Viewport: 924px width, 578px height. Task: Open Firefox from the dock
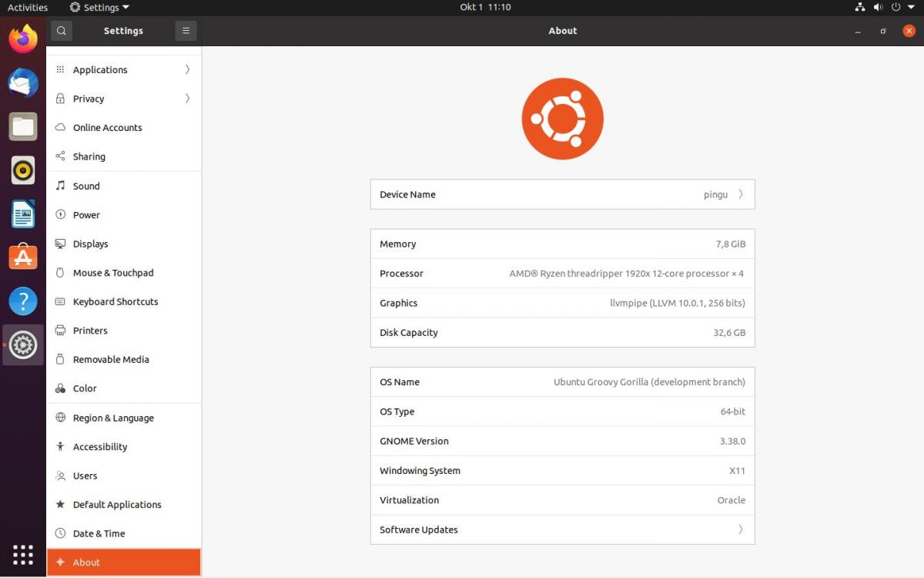[x=23, y=39]
